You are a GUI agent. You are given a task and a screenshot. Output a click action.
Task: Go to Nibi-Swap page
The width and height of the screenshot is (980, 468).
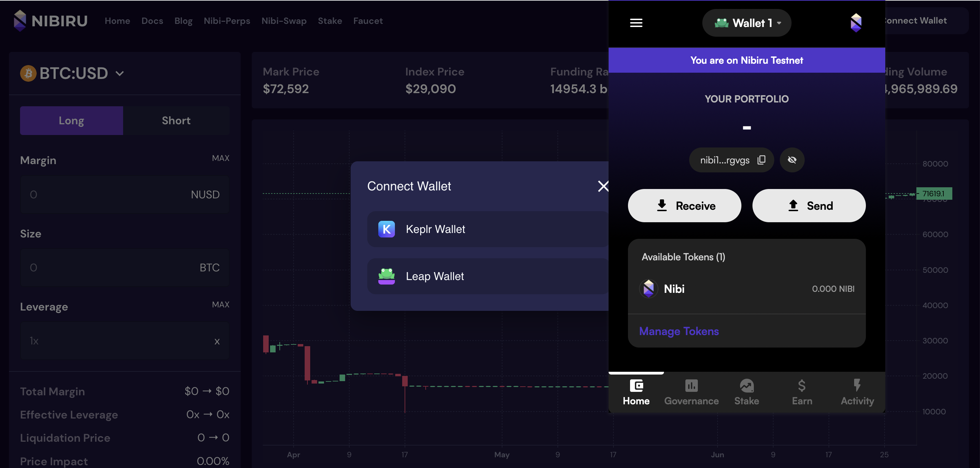284,21
